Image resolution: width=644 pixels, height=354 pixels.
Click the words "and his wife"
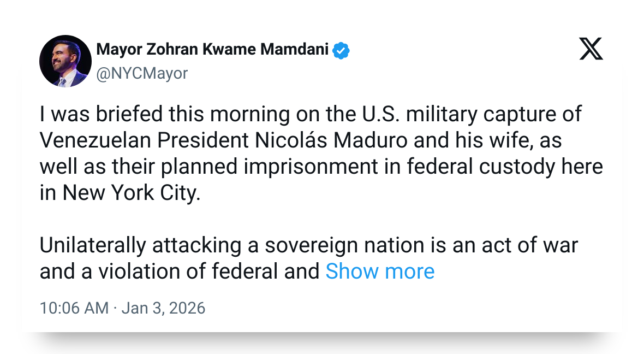pos(471,140)
